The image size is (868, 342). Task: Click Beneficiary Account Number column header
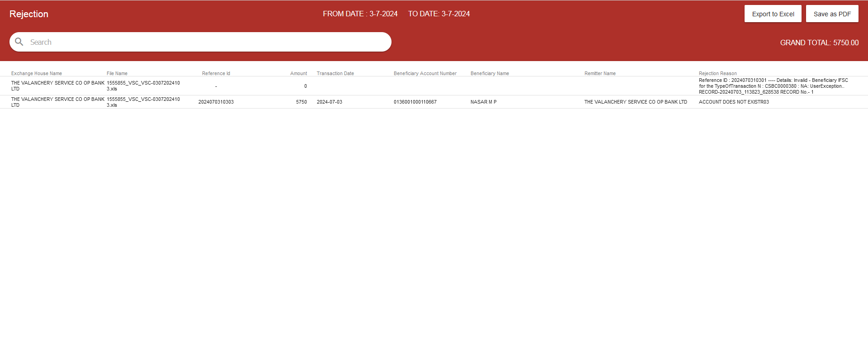pos(425,73)
